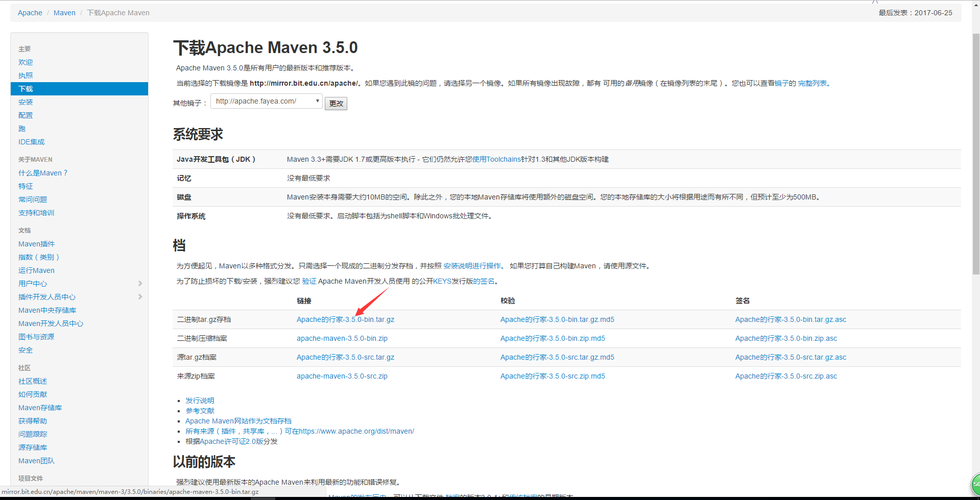This screenshot has height=500, width=980.
Task: Download apache-maven-3.5.0-src.zip
Action: 342,376
